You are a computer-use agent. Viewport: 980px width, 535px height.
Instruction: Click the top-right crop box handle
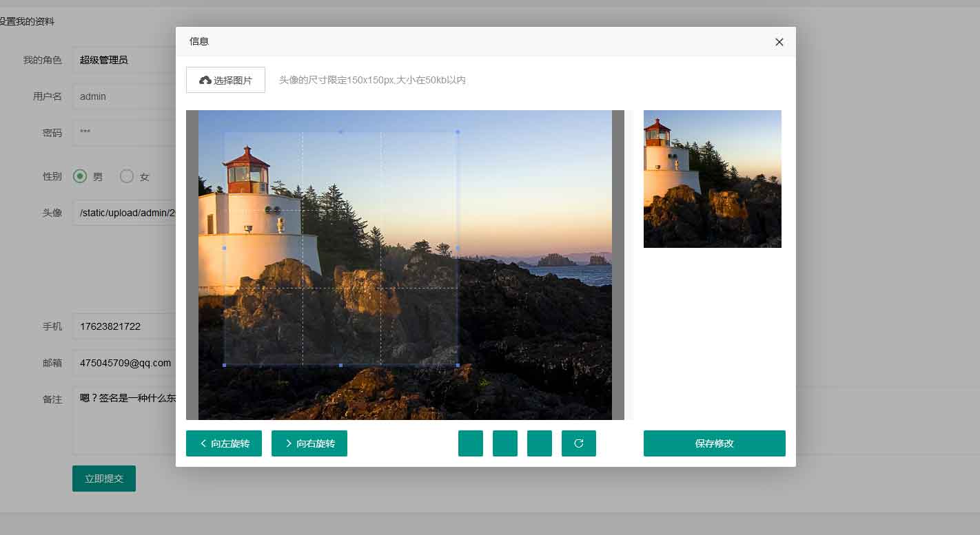coord(458,132)
